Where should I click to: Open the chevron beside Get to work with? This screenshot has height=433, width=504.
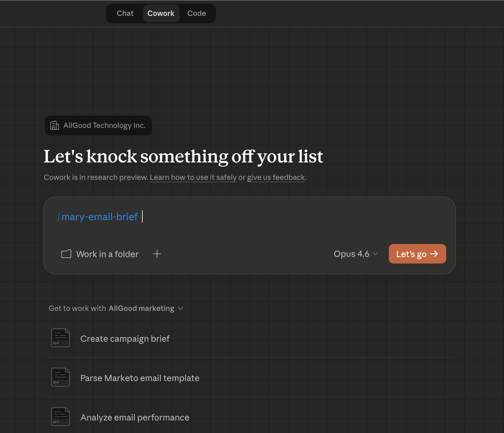coord(180,309)
